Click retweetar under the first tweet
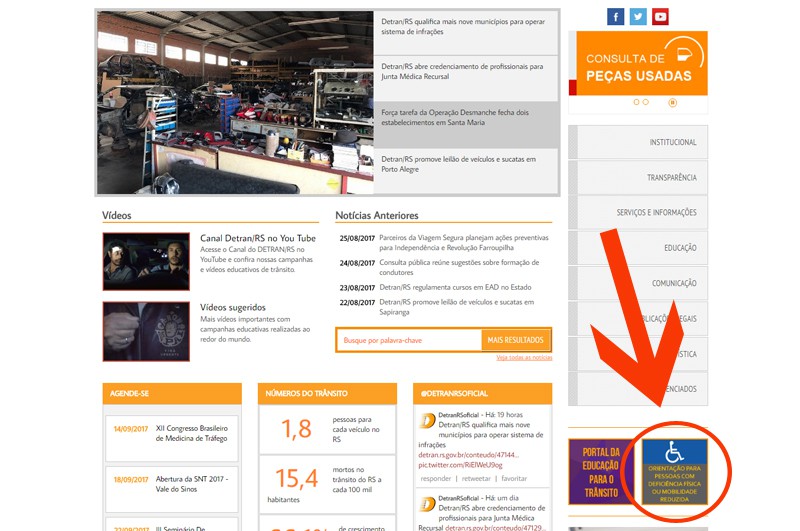 click(476, 478)
